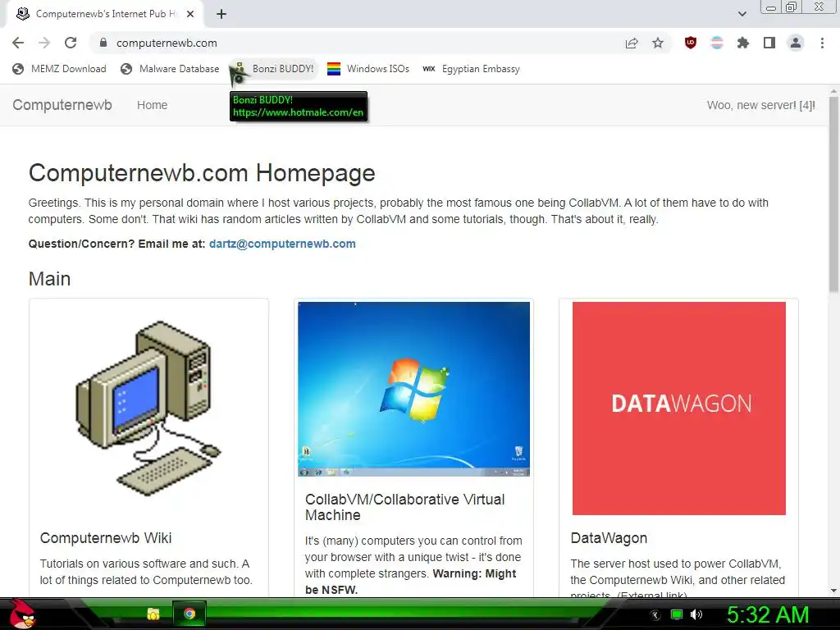Click the Computernewb.com Homepage heading

click(202, 173)
